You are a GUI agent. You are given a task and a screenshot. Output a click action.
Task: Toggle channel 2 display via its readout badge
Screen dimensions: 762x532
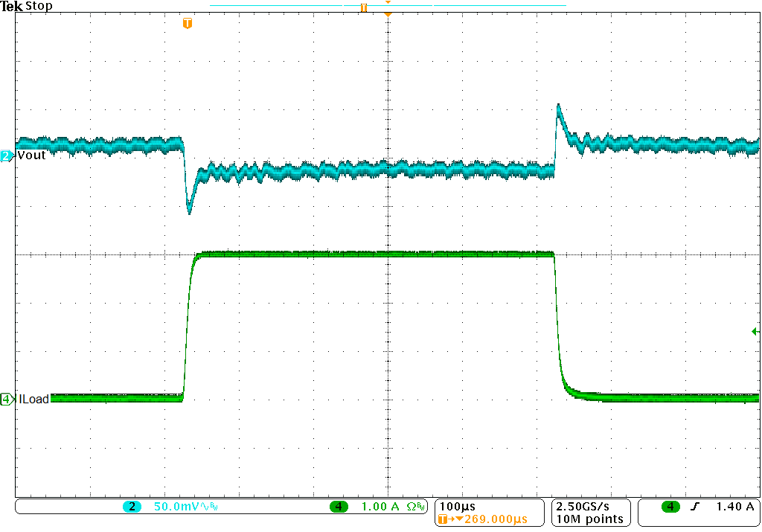click(130, 504)
